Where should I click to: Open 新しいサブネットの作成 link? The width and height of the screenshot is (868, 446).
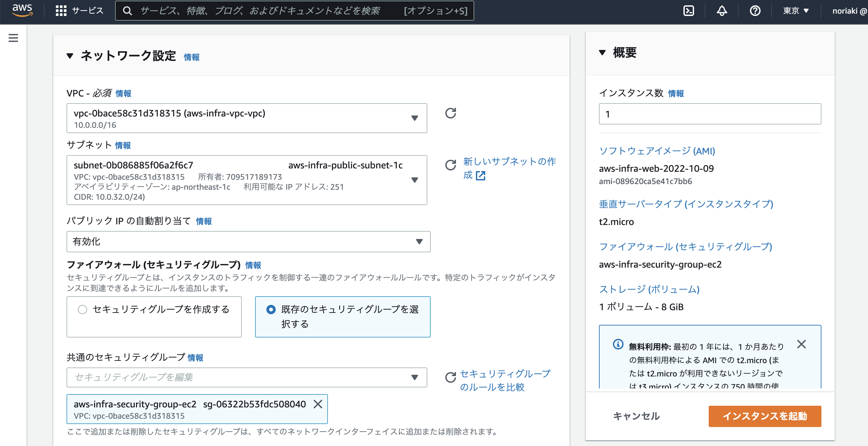[x=509, y=162]
